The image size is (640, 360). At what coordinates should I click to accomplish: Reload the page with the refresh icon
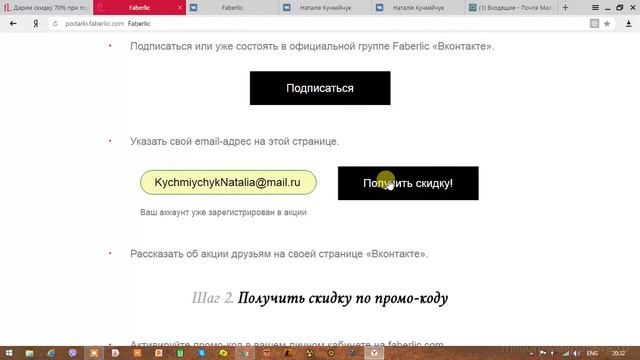[x=55, y=24]
